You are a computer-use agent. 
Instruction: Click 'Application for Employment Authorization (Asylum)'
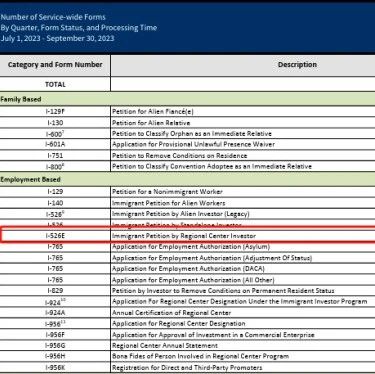pos(191,247)
